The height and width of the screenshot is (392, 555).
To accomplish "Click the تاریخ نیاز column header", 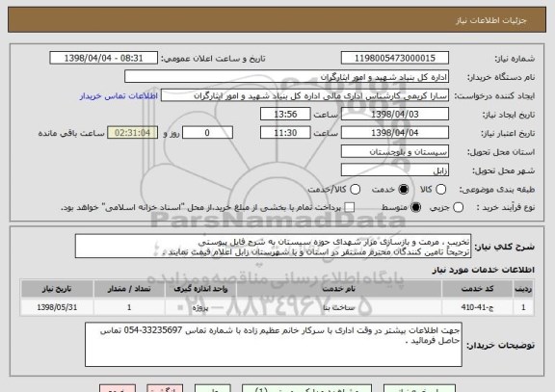I will pos(57,289).
